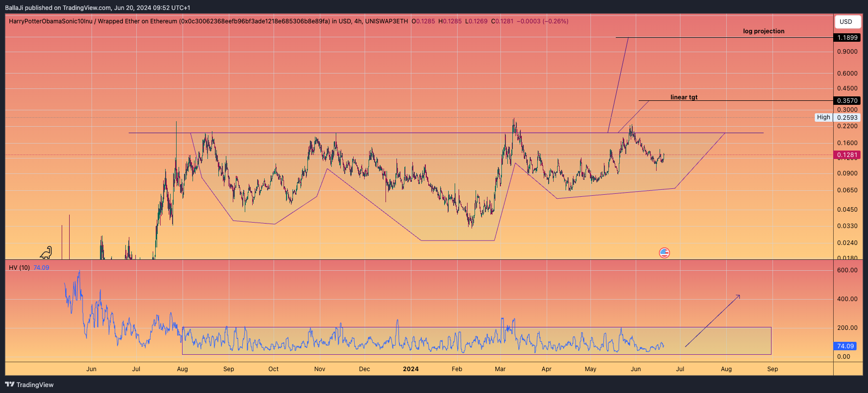The image size is (868, 393).
Task: Click the Nov label on time axis
Action: (320, 369)
